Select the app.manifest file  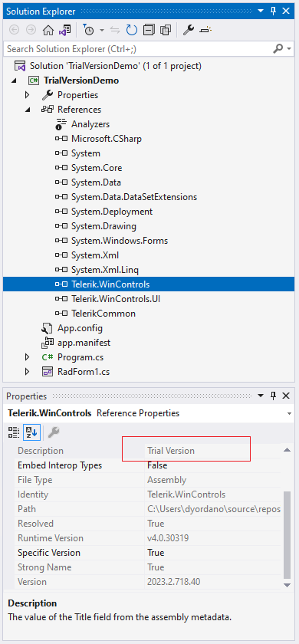(84, 343)
